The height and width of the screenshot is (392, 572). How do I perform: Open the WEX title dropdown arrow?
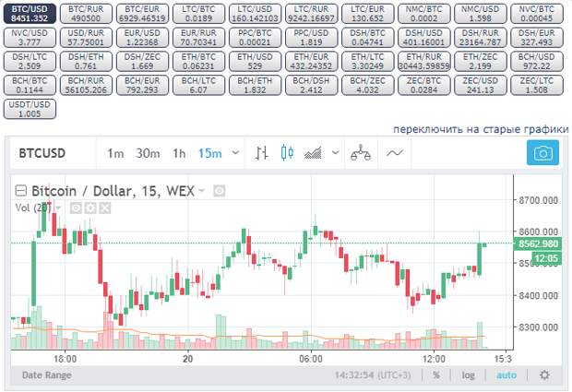(202, 191)
